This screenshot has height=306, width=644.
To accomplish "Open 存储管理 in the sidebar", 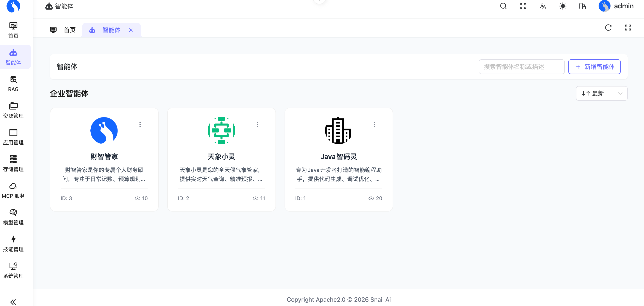I will click(x=13, y=164).
